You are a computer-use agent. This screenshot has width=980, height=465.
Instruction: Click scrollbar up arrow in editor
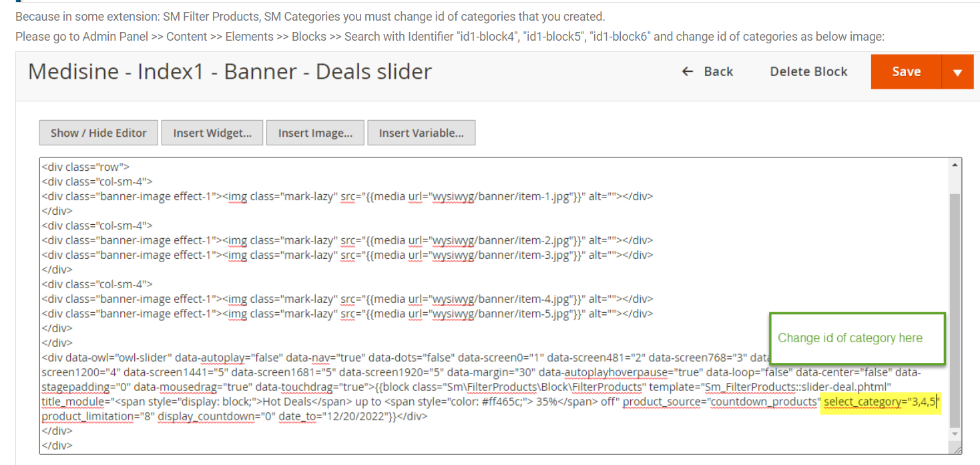tap(955, 165)
